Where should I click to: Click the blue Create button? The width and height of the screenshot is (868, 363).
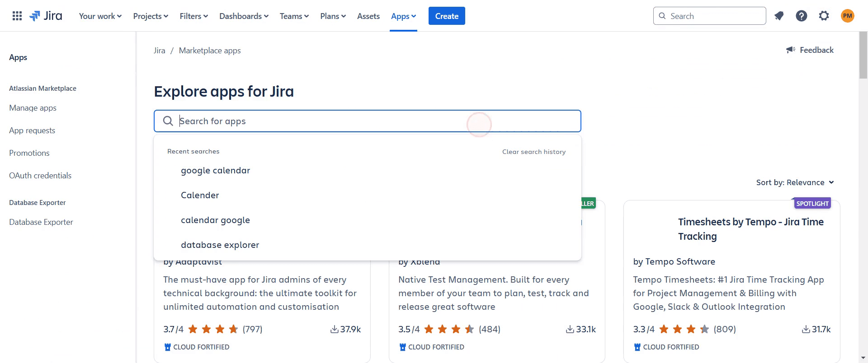[447, 16]
